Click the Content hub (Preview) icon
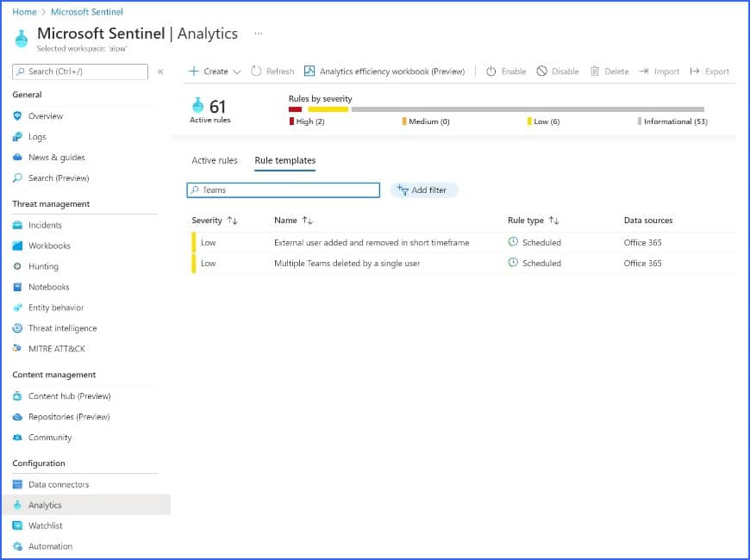This screenshot has width=750, height=560. (18, 396)
